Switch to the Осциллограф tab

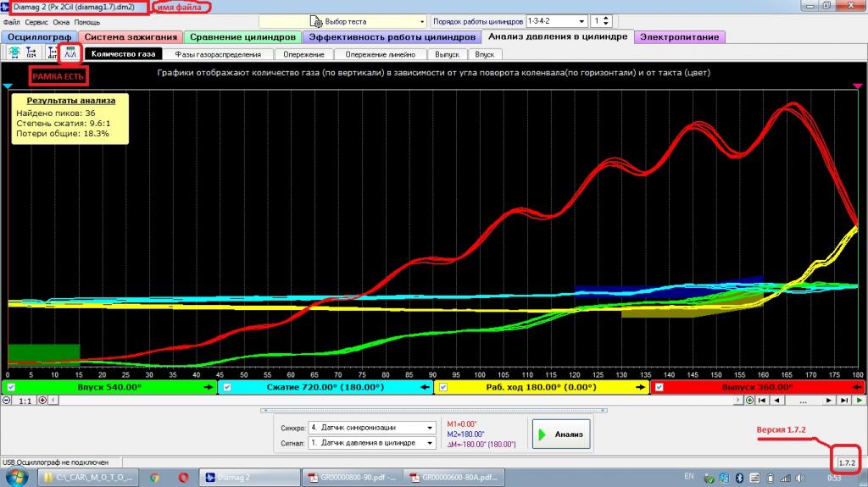[x=39, y=37]
